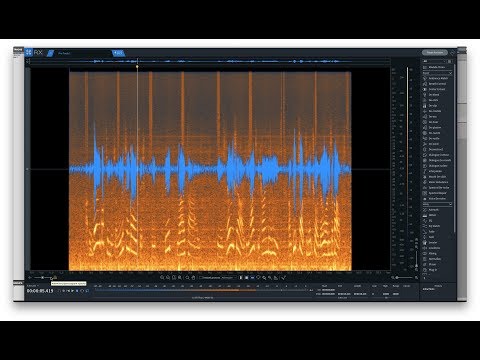Open the Breath Control module
This screenshot has width=480, height=360.
tap(437, 84)
